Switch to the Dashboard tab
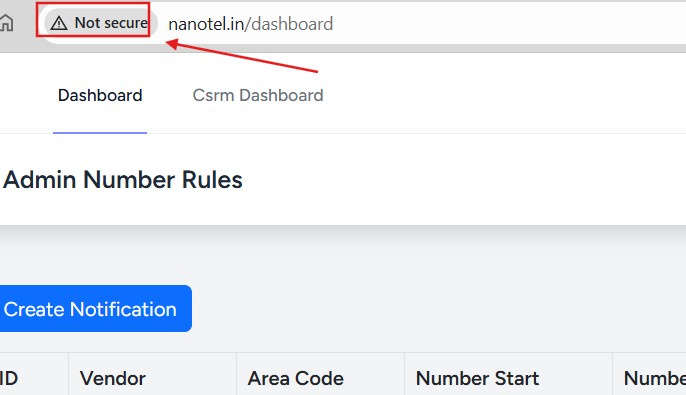Image resolution: width=686 pixels, height=395 pixels. [x=100, y=95]
